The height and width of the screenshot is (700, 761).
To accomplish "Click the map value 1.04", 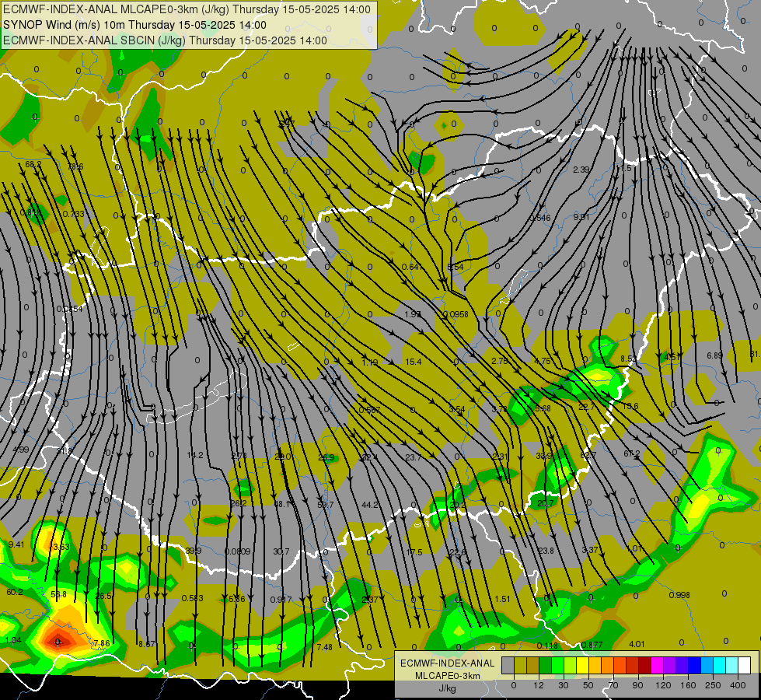I will point(13,640).
